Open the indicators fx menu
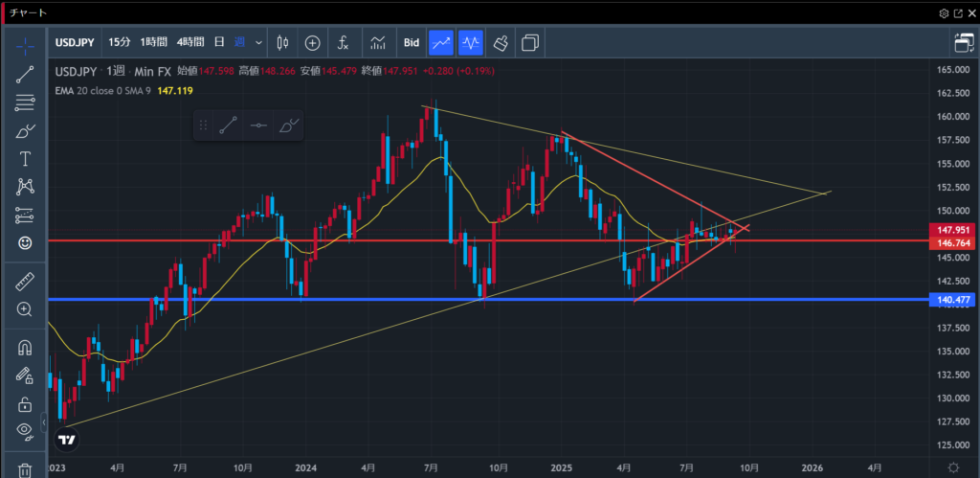Screen dimensions: 980x478 click(x=343, y=42)
